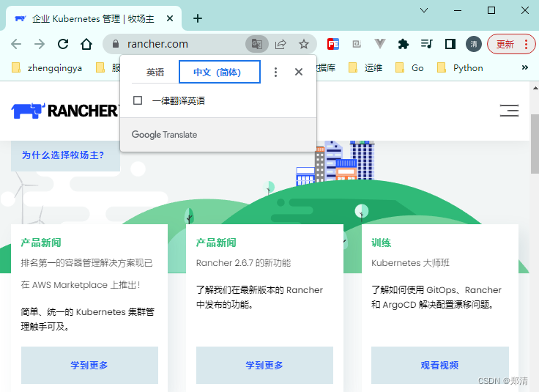Share this page via share icon
The width and height of the screenshot is (539, 392).
(280, 44)
